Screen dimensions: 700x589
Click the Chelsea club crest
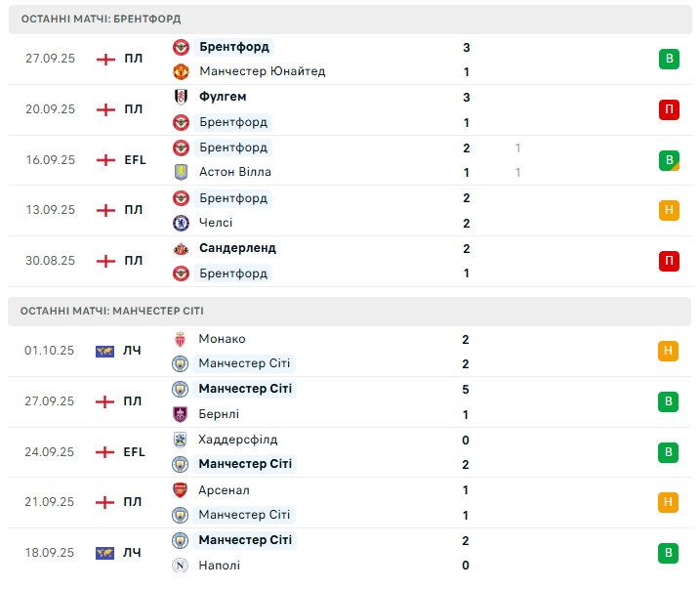(181, 223)
